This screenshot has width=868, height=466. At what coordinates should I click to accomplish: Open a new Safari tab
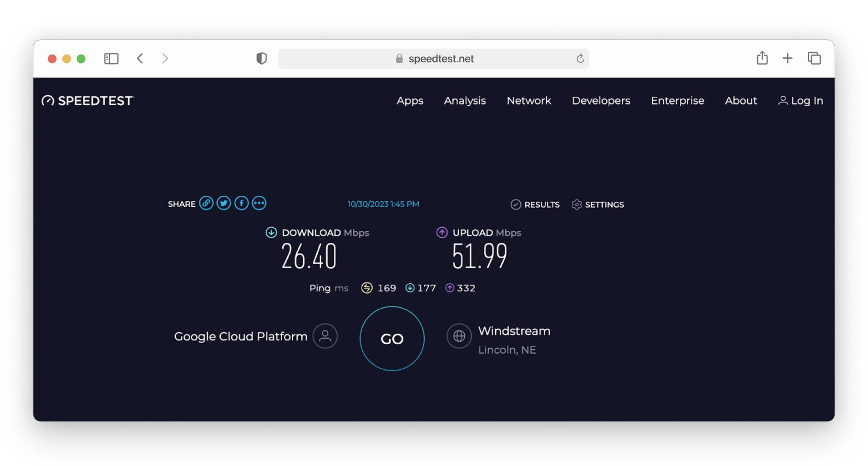(x=787, y=58)
